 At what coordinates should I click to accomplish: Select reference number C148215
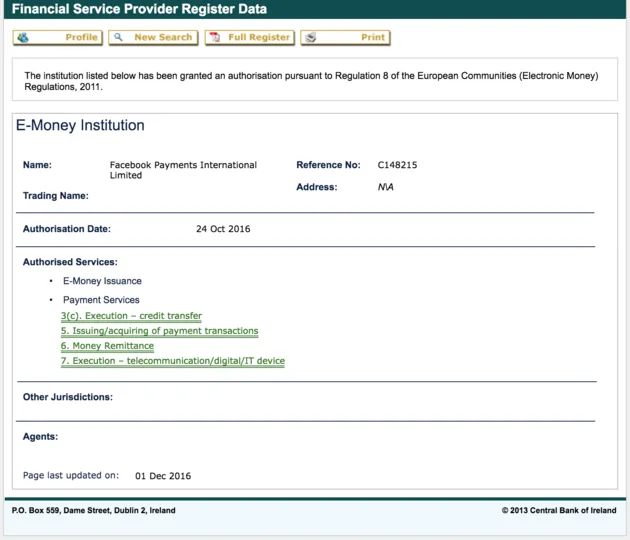pyautogui.click(x=397, y=165)
